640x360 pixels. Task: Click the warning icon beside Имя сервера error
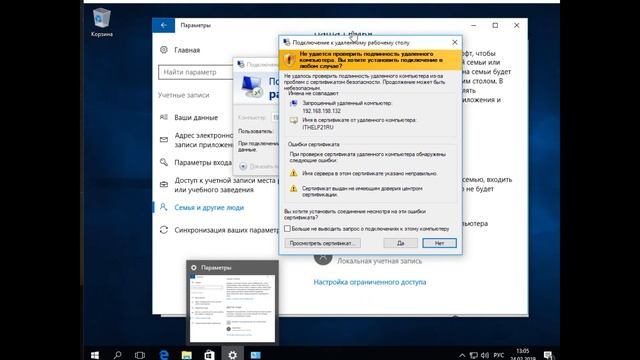click(293, 173)
